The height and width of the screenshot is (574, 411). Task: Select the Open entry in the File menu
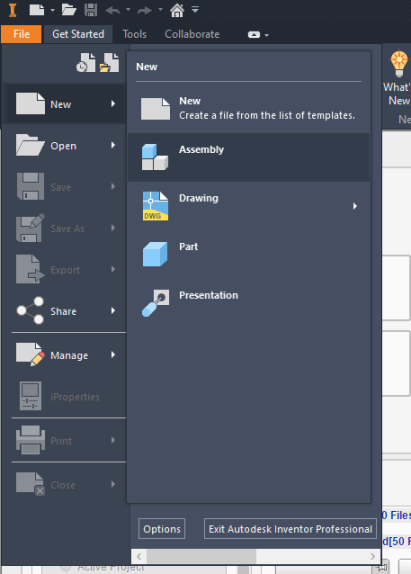65,145
